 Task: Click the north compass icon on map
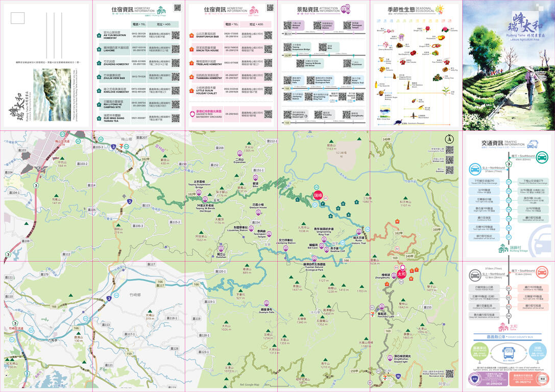(x=449, y=138)
